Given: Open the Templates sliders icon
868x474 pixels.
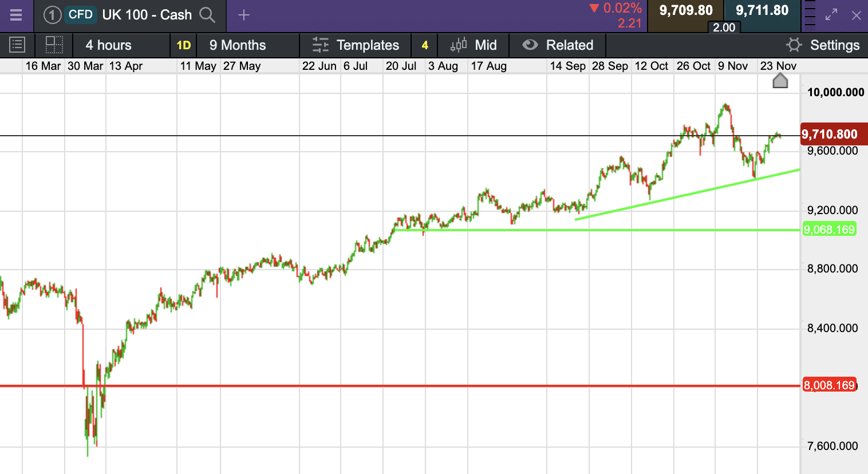Looking at the screenshot, I should tap(321, 45).
